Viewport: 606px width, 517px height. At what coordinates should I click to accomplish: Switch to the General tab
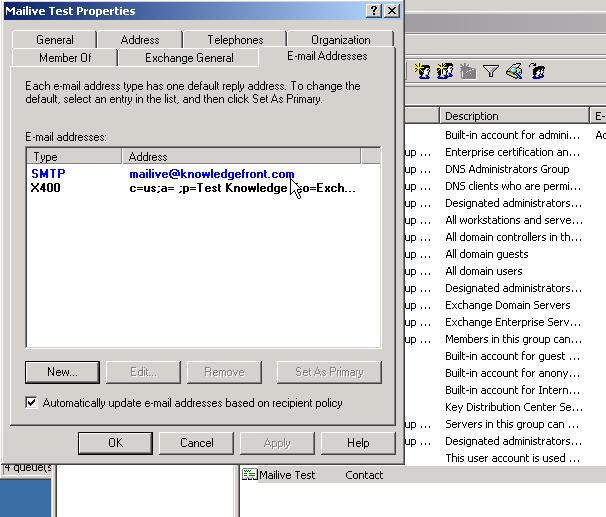[54, 40]
